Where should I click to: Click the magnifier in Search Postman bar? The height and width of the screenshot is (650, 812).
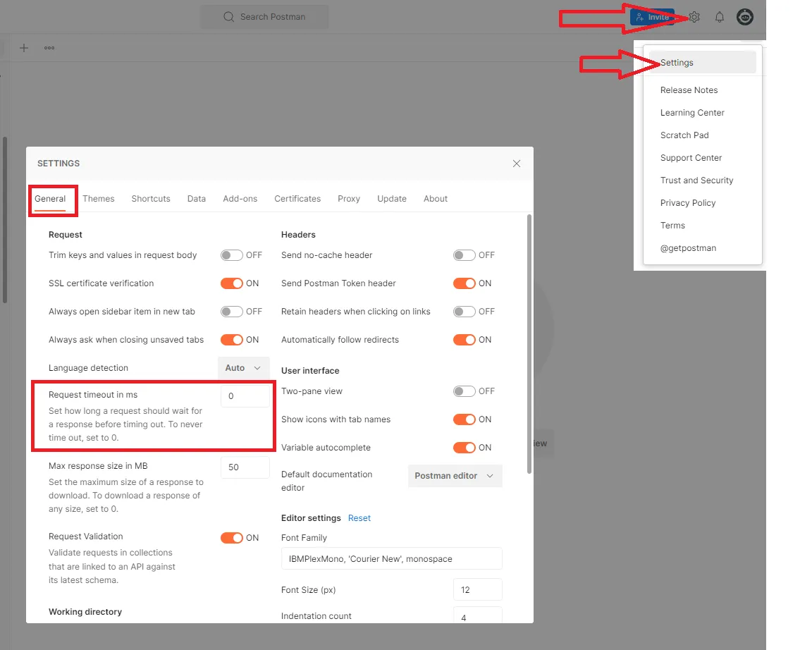[228, 17]
